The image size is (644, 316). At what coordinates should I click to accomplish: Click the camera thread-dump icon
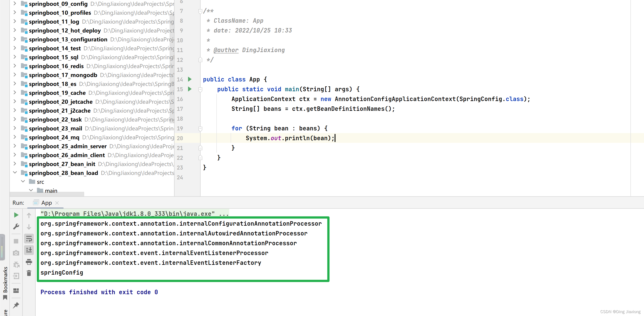(16, 253)
